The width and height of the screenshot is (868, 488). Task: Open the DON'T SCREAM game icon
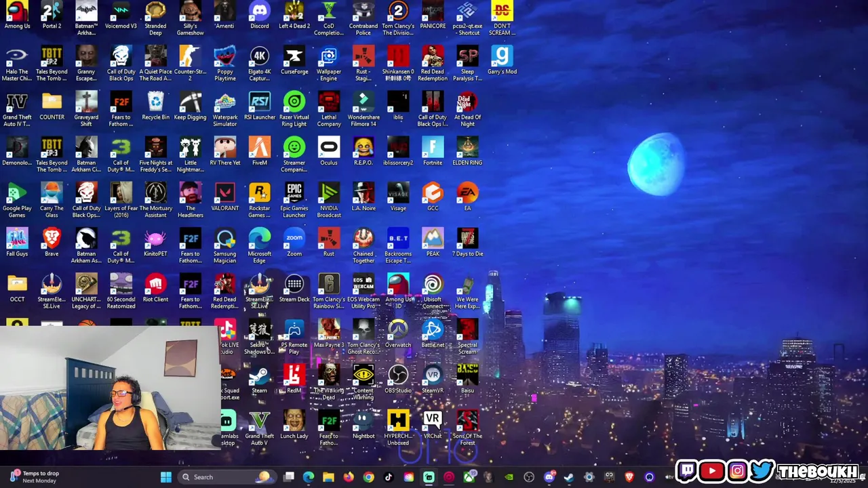coord(502,18)
